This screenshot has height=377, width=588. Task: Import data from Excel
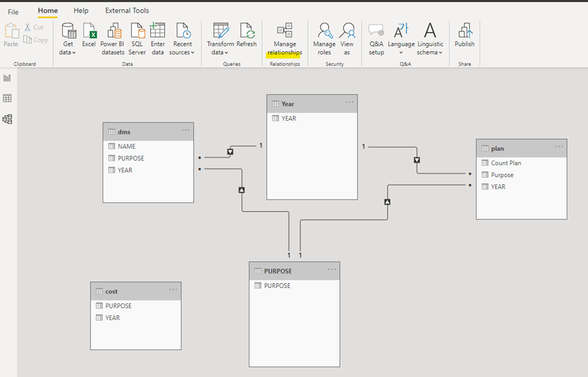tap(89, 35)
